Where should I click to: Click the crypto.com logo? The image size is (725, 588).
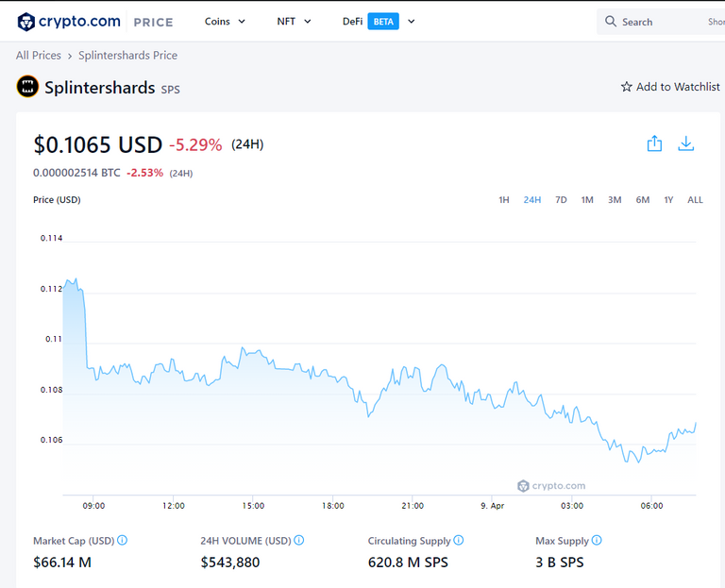tap(69, 22)
